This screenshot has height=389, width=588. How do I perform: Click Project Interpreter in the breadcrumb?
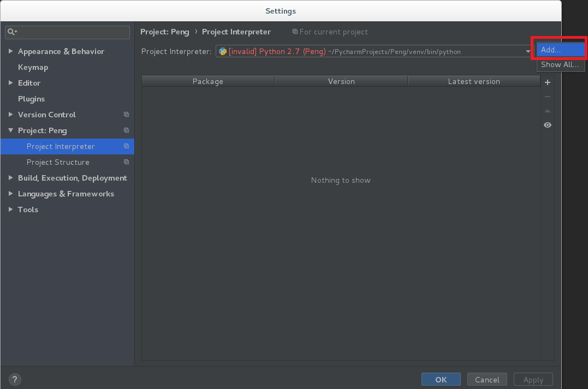(x=236, y=32)
